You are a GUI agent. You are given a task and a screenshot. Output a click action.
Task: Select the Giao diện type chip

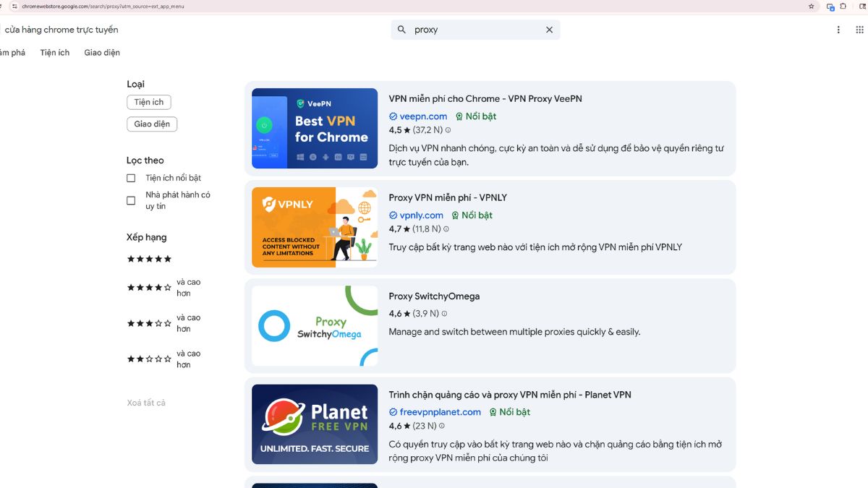(x=152, y=124)
